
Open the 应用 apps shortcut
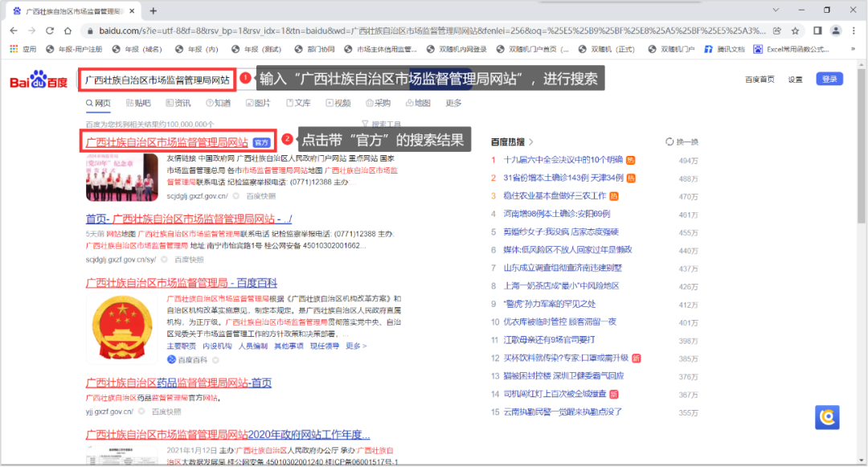click(23, 49)
